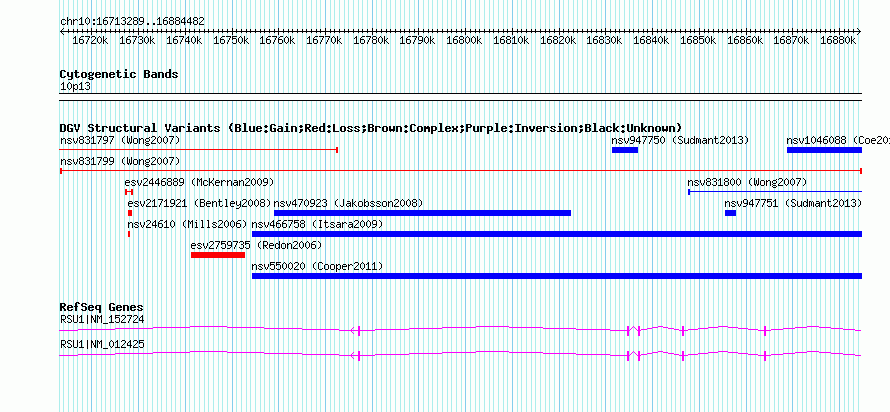
Task: Click the 16770k ruler tick label
Action: 324,40
